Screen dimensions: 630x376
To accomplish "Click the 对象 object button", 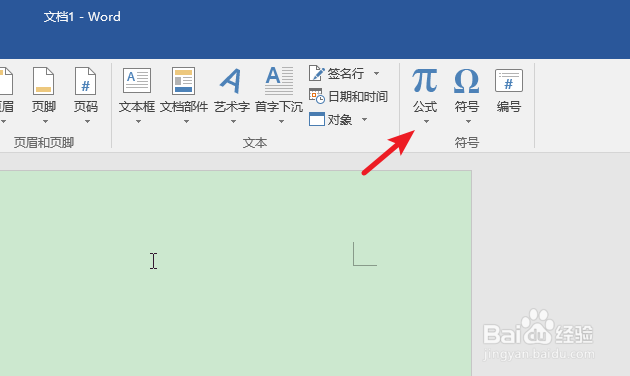I will tap(331, 119).
